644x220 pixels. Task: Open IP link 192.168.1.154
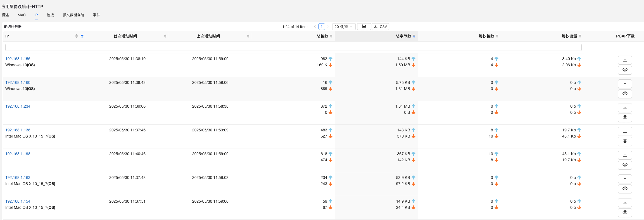tap(18, 201)
